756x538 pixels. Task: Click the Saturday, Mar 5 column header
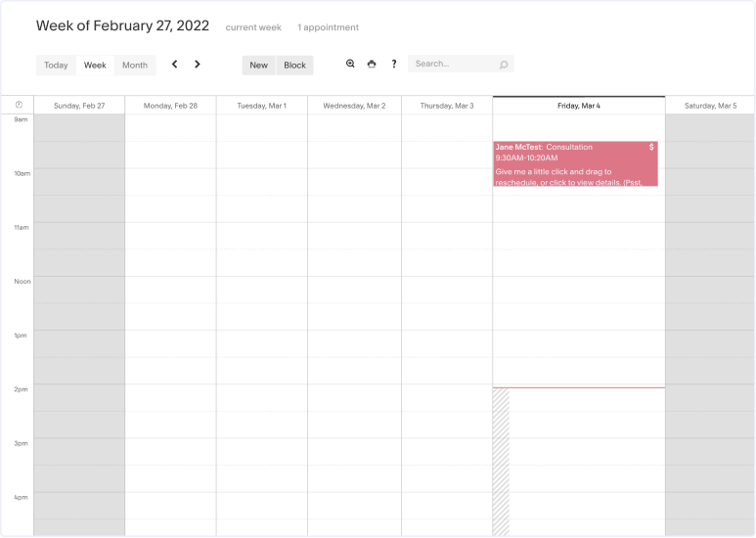[x=711, y=106]
